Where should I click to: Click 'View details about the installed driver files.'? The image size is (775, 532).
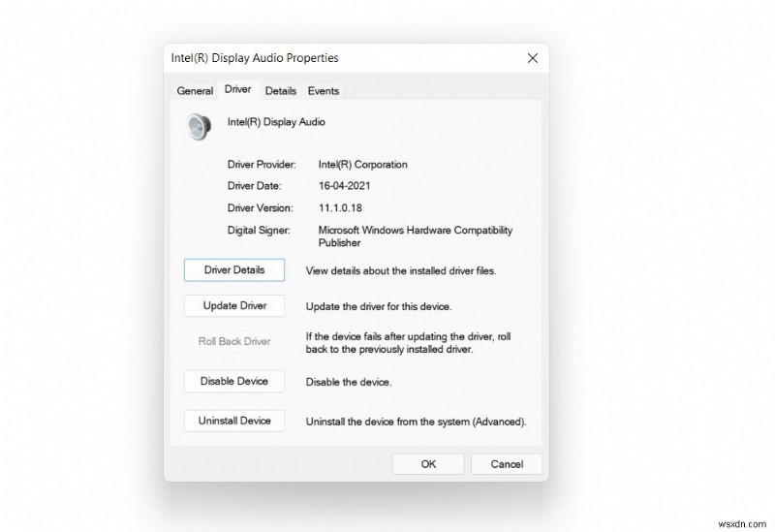401,271
